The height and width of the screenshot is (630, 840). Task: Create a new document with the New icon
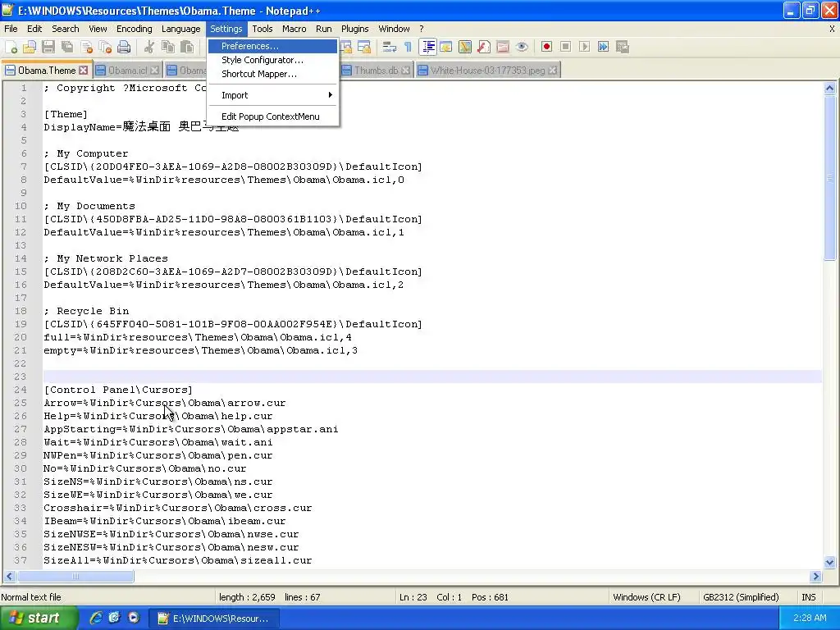coord(11,47)
